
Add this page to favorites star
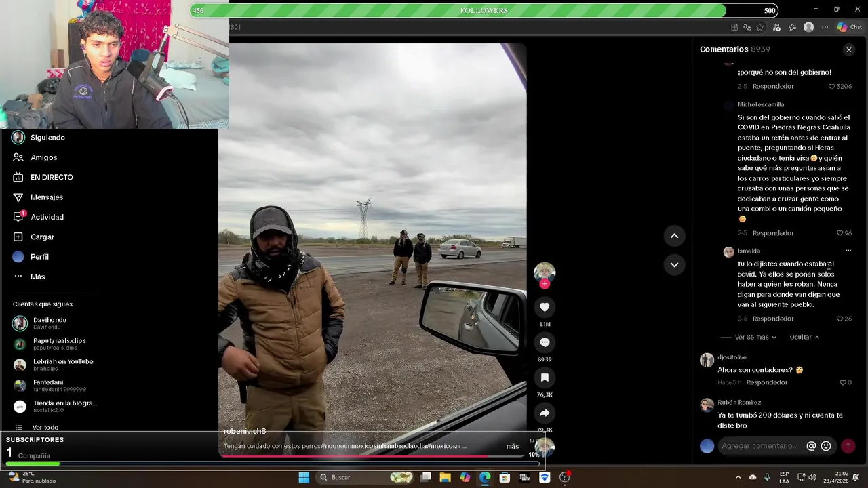click(x=760, y=27)
